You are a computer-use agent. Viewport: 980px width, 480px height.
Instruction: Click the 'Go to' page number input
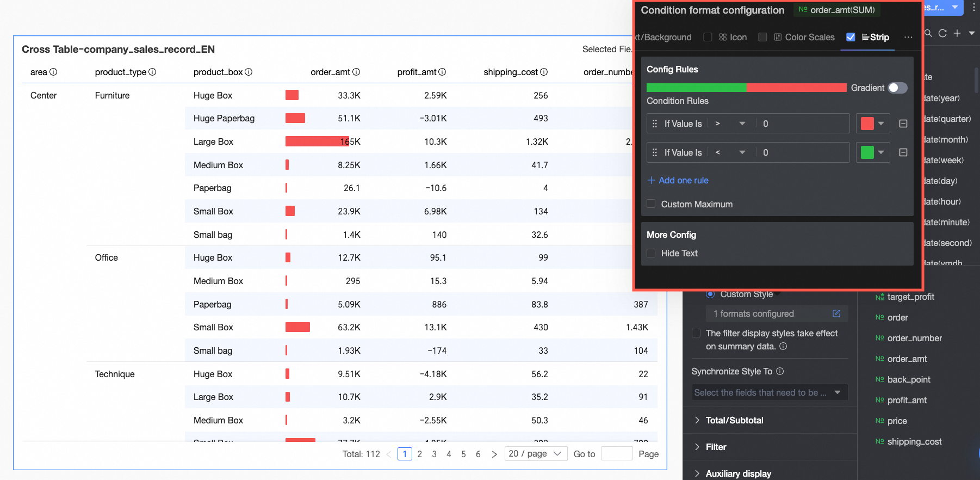click(617, 454)
